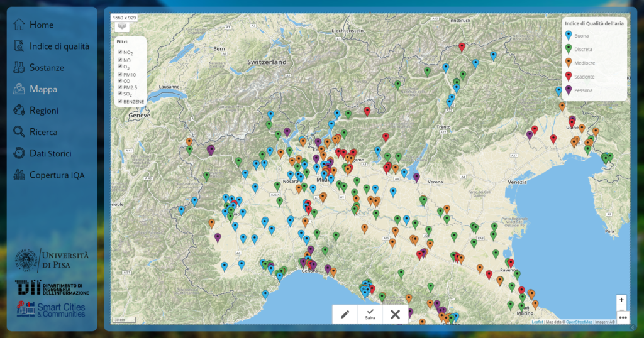This screenshot has height=338, width=644.
Task: Click the pencil edit icon
Action: 345,314
